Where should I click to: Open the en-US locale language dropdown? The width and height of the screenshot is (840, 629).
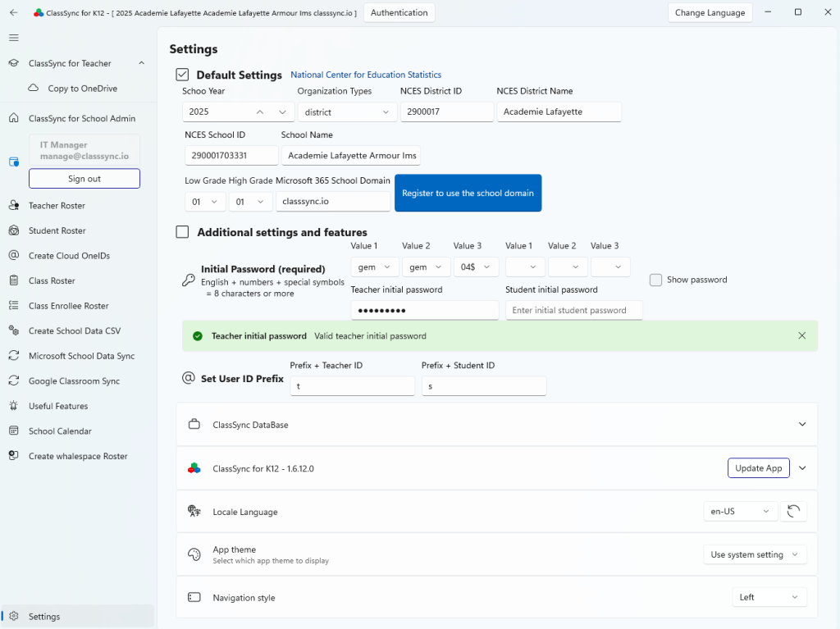click(740, 511)
